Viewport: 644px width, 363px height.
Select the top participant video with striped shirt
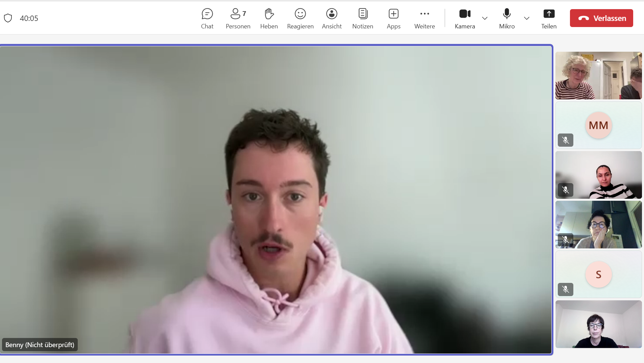point(598,75)
